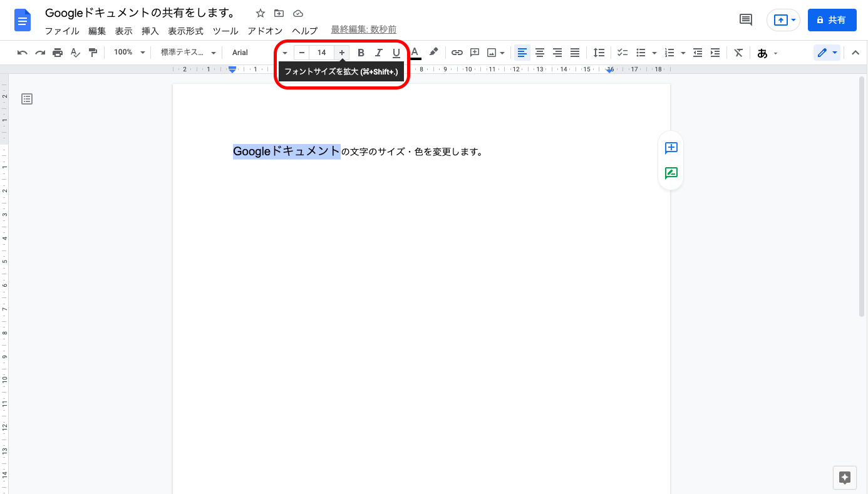Click the Explore button at bottom right
Screen dimensions: 868x494
point(844,478)
